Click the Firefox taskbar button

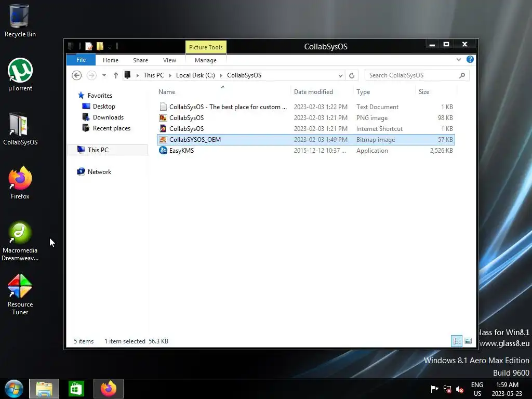tap(109, 389)
